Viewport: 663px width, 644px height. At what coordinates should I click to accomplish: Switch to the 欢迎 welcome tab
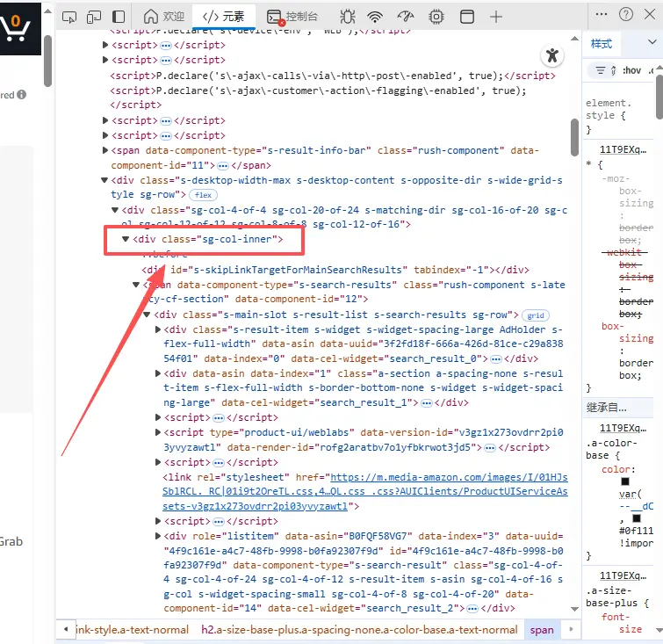point(164,17)
